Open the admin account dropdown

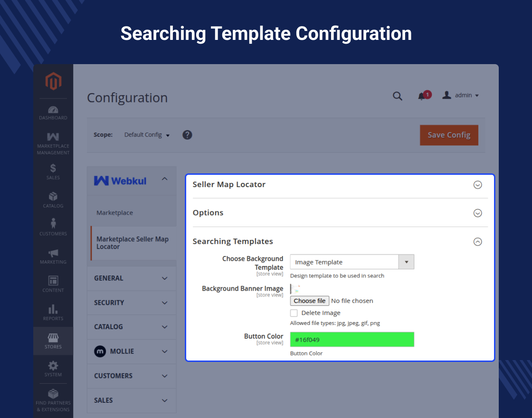click(x=460, y=95)
